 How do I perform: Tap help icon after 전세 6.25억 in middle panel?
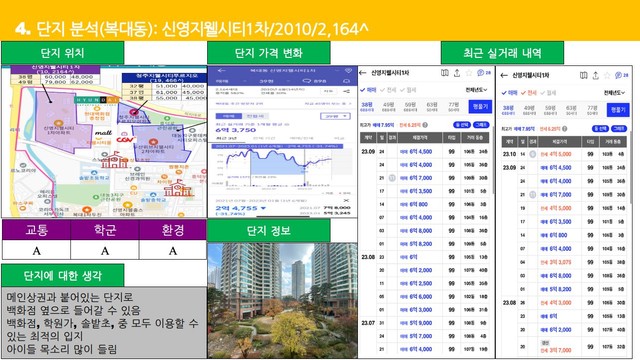pos(425,125)
